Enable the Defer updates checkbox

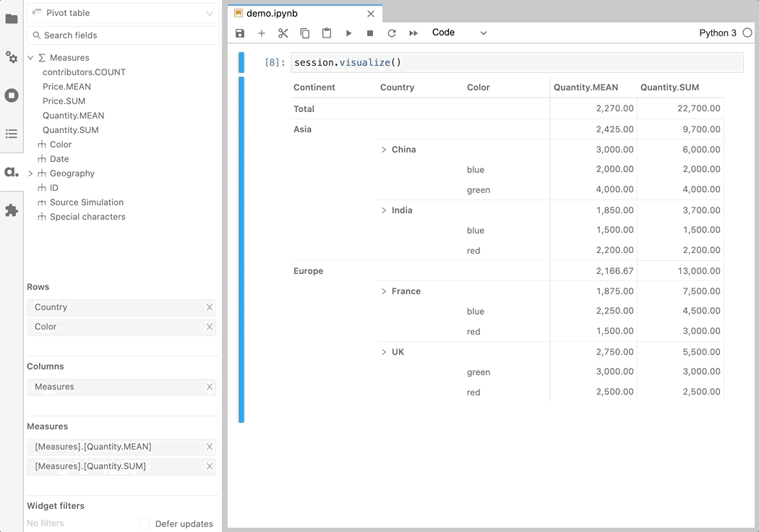145,524
